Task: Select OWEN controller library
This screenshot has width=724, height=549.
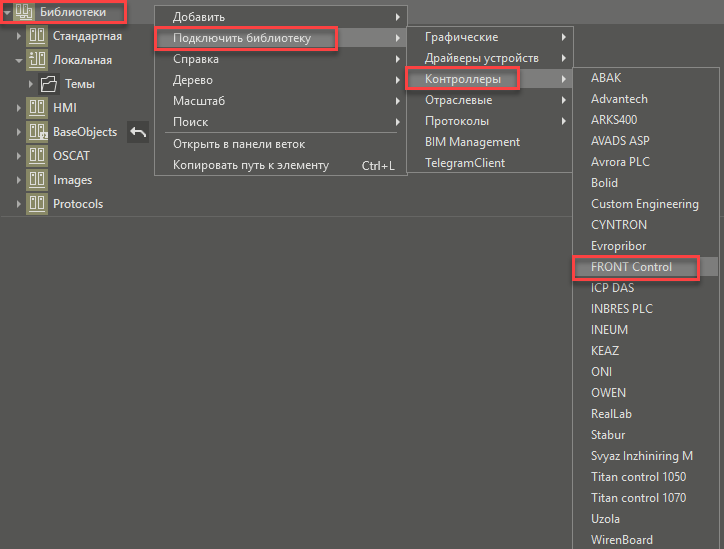Action: tap(646, 393)
